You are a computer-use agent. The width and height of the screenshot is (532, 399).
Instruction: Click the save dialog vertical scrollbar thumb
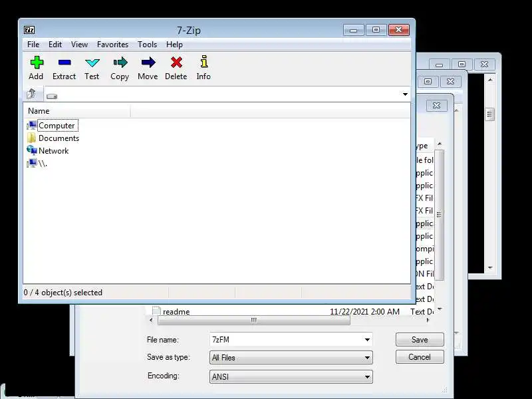(439, 215)
